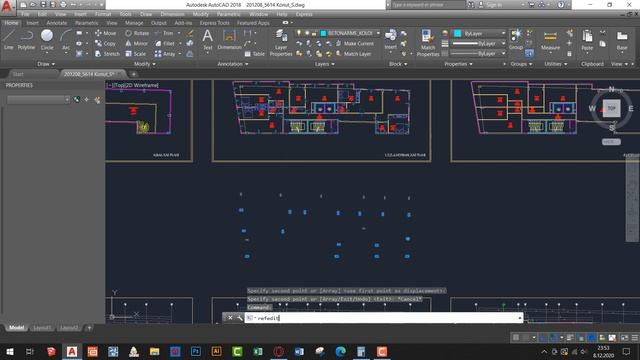Select the Circle tool
The height and width of the screenshot is (360, 640).
tap(47, 40)
